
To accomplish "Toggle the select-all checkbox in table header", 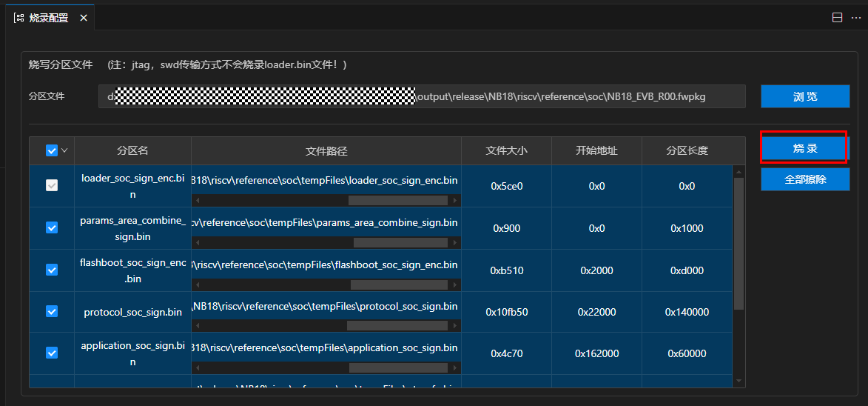I will pyautogui.click(x=52, y=150).
